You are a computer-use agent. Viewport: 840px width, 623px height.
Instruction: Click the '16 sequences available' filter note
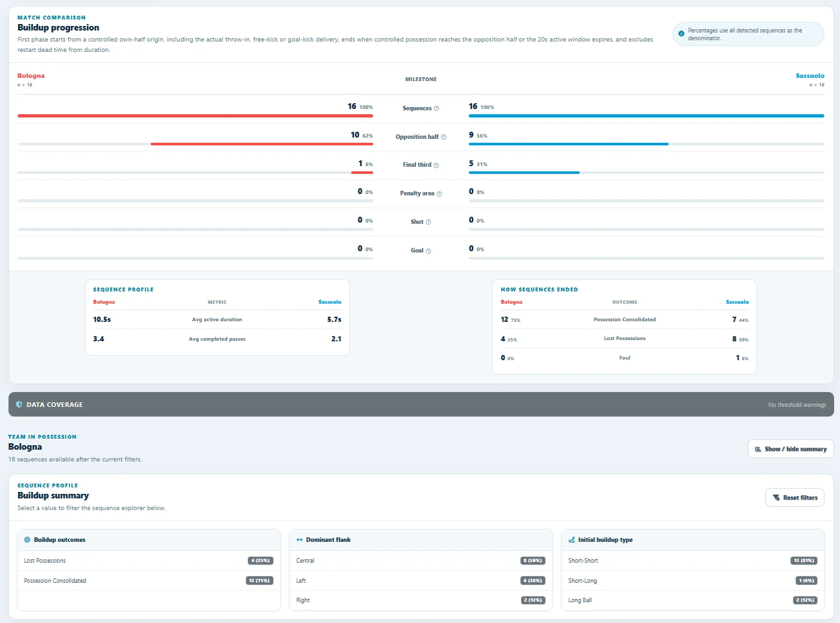[x=75, y=459]
